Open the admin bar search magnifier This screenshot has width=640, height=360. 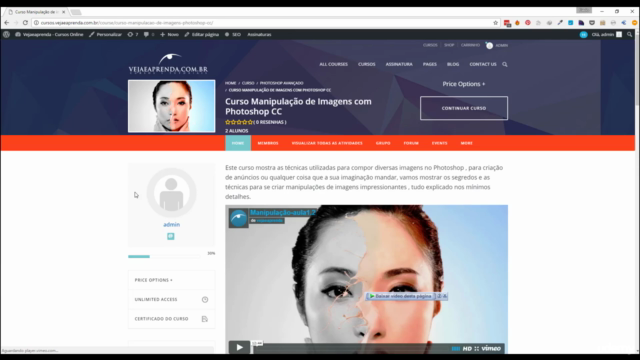coord(629,35)
